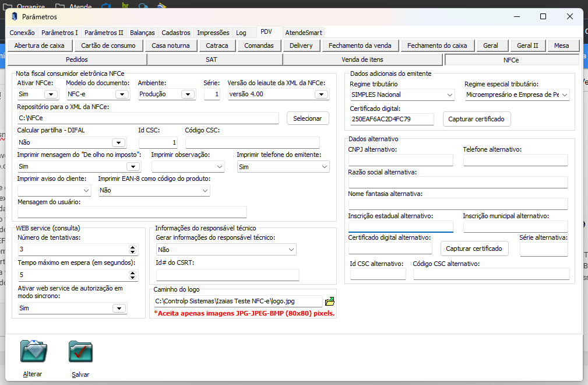
Task: Click Capturar certificado for the alternative certificate
Action: (474, 249)
